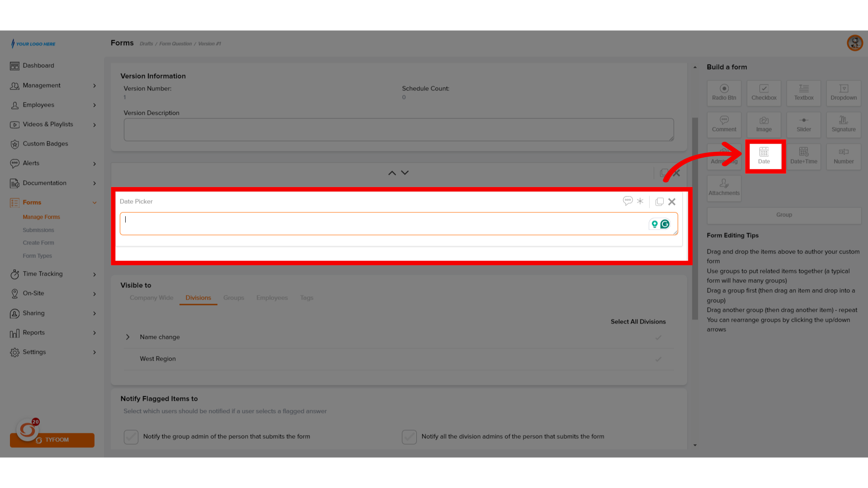Enable Notify division admins on submission

[x=409, y=436]
